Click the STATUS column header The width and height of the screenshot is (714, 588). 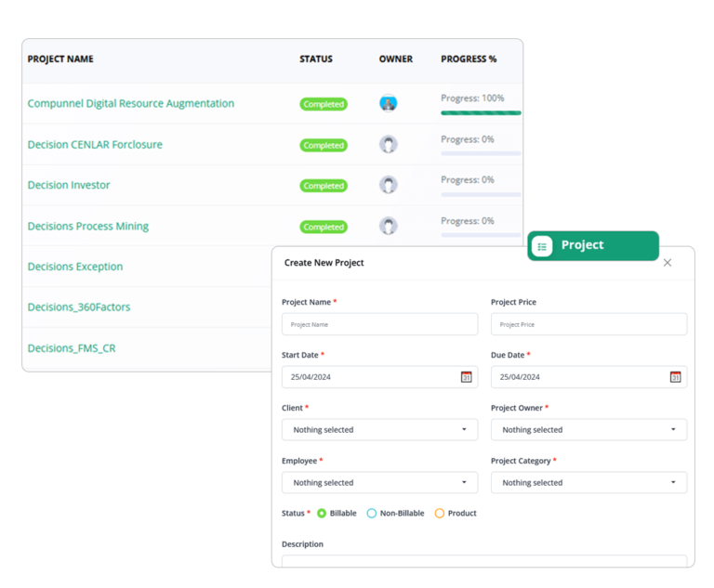316,59
